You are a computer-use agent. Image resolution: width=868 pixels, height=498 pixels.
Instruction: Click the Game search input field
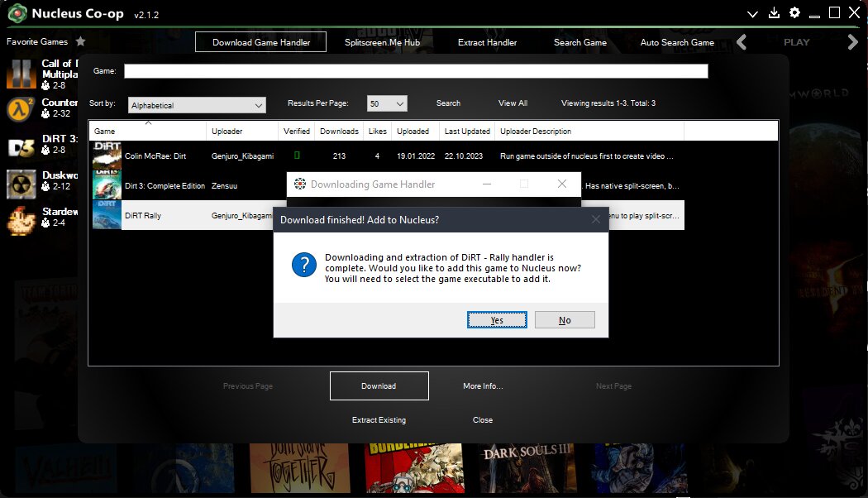tap(416, 71)
